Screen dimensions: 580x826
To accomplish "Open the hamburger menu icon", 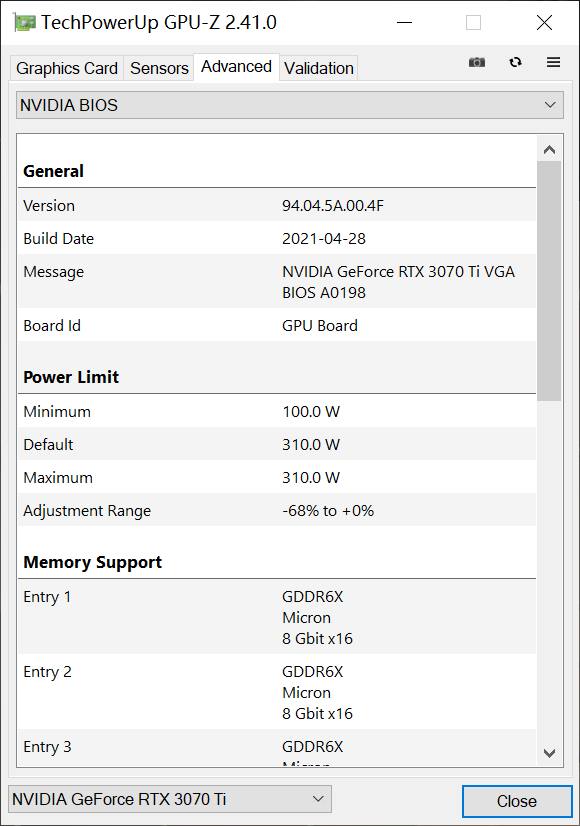I will click(553, 62).
